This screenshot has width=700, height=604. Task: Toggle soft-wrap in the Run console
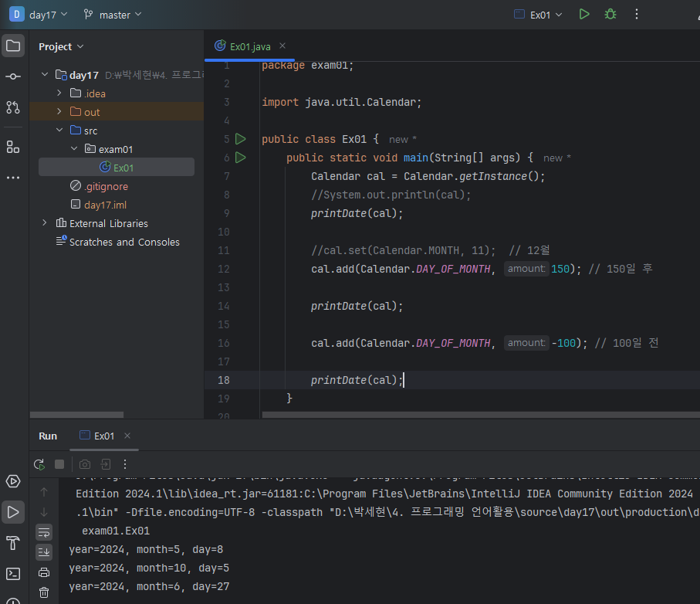44,531
